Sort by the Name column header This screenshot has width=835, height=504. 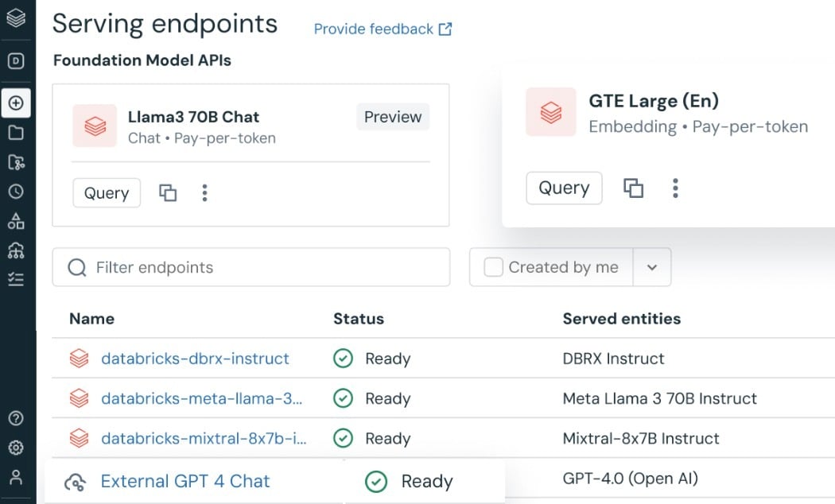coord(91,319)
